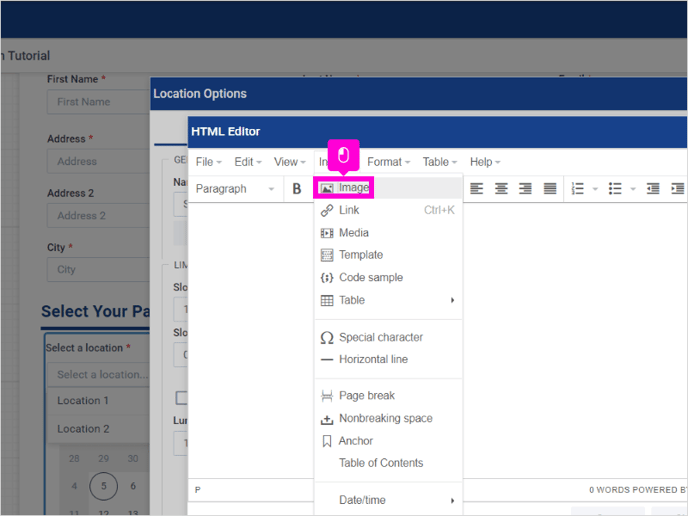Pick Media from the Insert menu

(x=388, y=233)
